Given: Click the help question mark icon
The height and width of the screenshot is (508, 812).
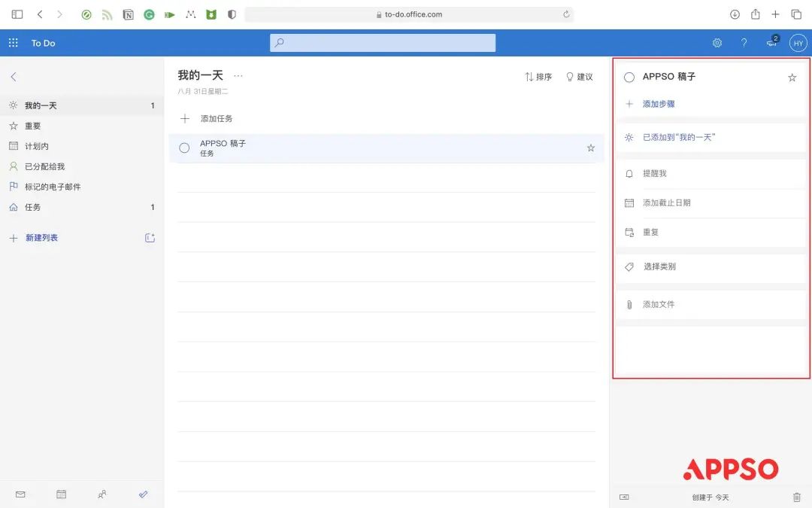Looking at the screenshot, I should pyautogui.click(x=744, y=43).
